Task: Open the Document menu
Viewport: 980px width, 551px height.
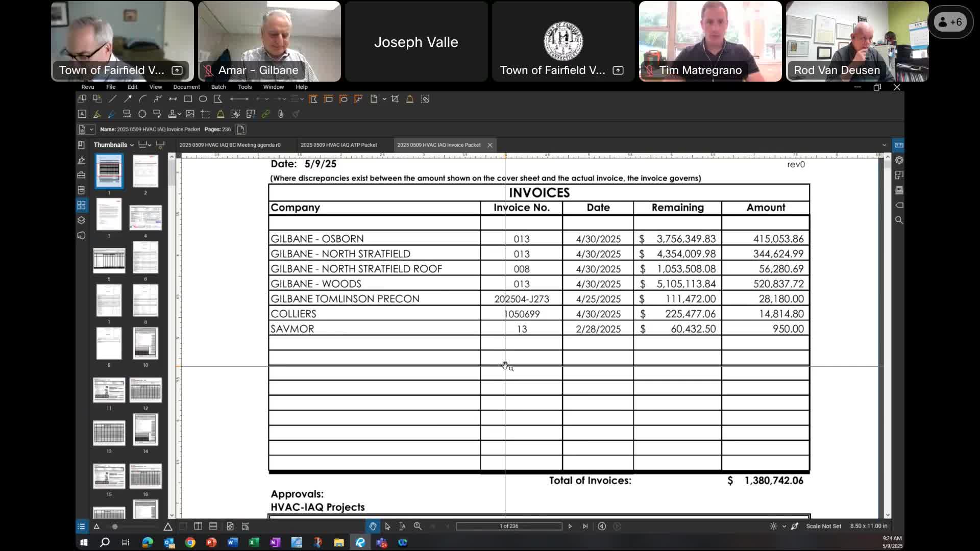Action: [x=187, y=87]
